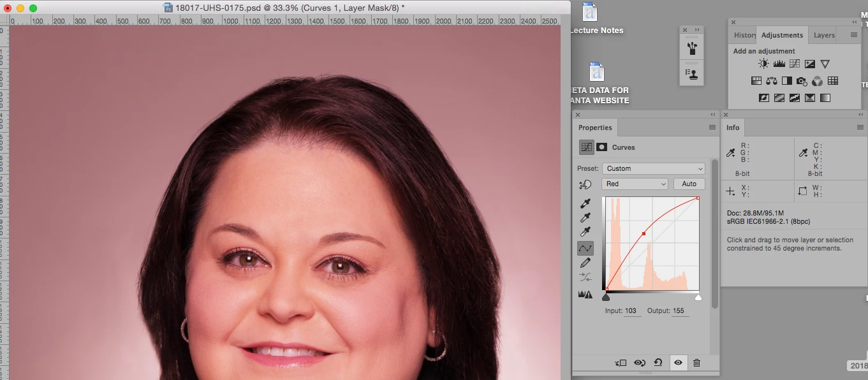Reset Curves to adjustment defaults
Screen dimensions: 868x380
[x=658, y=363]
